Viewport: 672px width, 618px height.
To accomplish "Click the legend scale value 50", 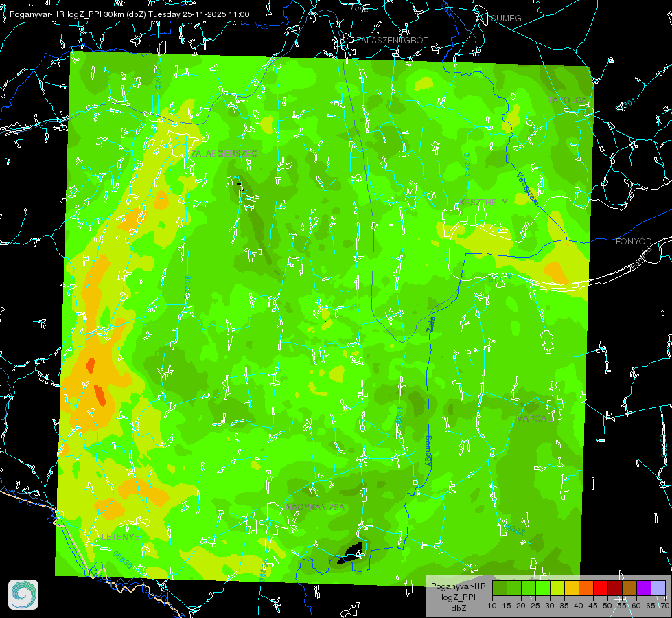I will click(607, 606).
